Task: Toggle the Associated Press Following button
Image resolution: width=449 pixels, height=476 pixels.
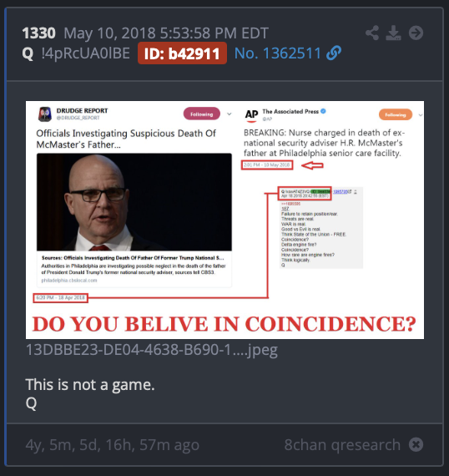Action: (x=396, y=114)
